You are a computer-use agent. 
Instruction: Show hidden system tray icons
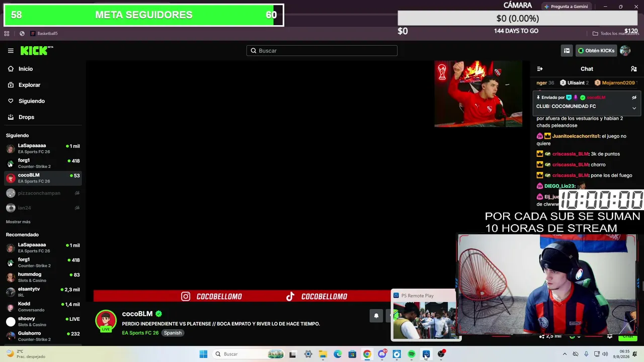coord(565,354)
